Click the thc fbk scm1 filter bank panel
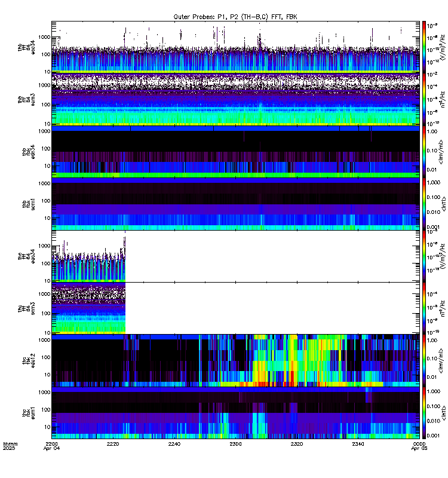 tap(235, 413)
